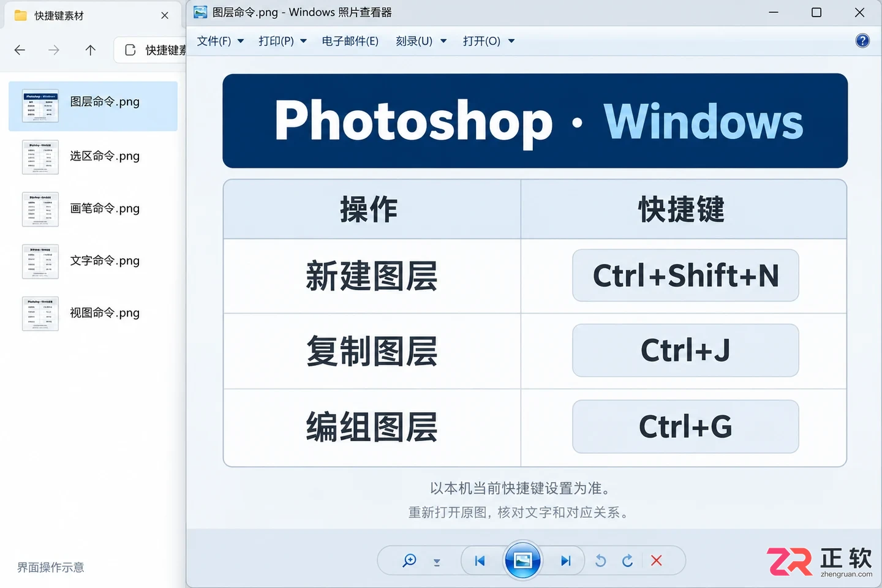Expand the arrow next to 文件(F)

click(x=241, y=41)
